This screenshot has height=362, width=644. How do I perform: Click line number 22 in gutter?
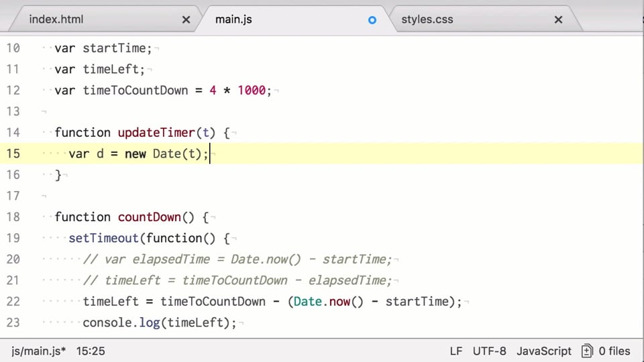pyautogui.click(x=13, y=301)
